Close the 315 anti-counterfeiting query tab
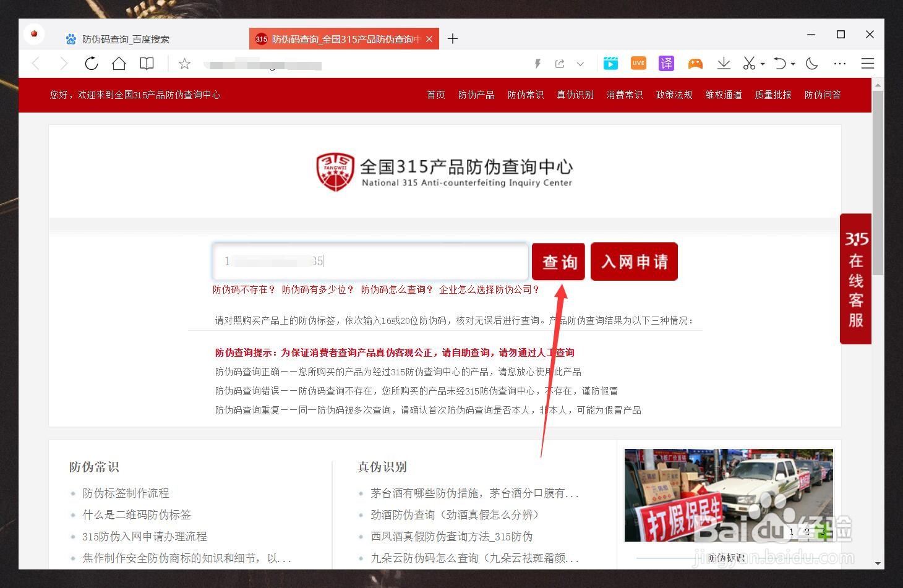The image size is (903, 588). click(429, 39)
